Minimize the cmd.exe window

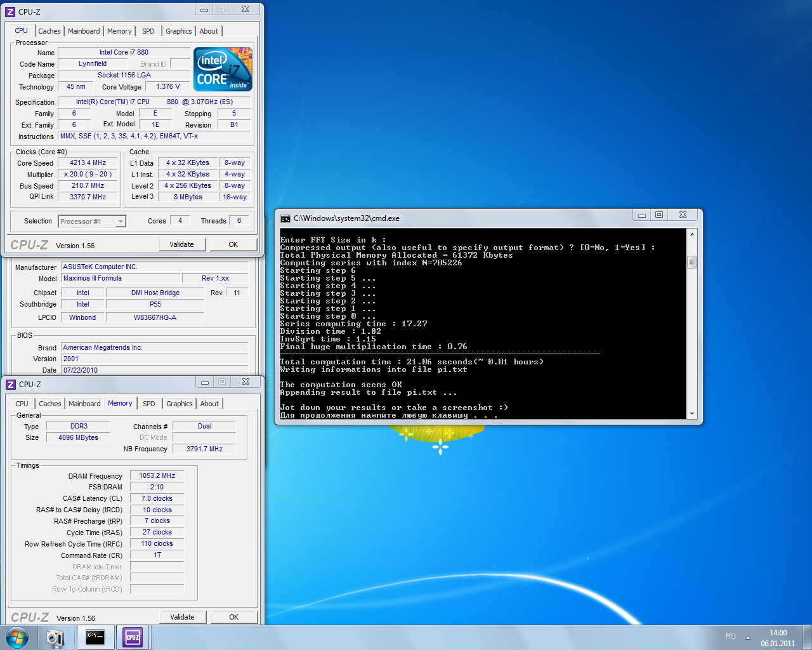tap(642, 215)
